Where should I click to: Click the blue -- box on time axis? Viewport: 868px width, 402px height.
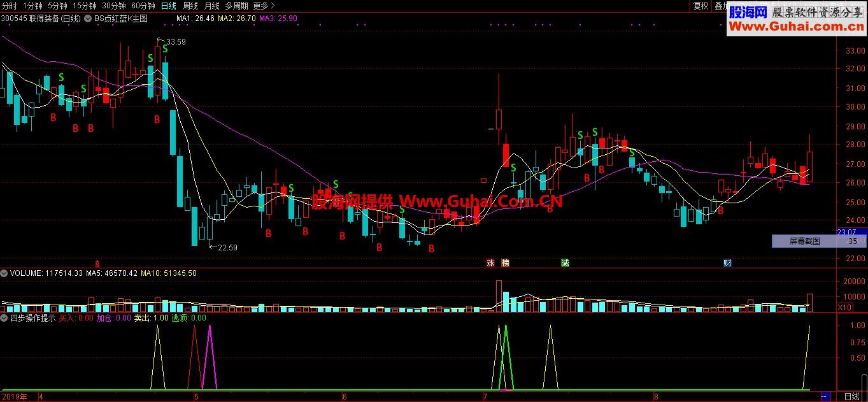(825, 396)
